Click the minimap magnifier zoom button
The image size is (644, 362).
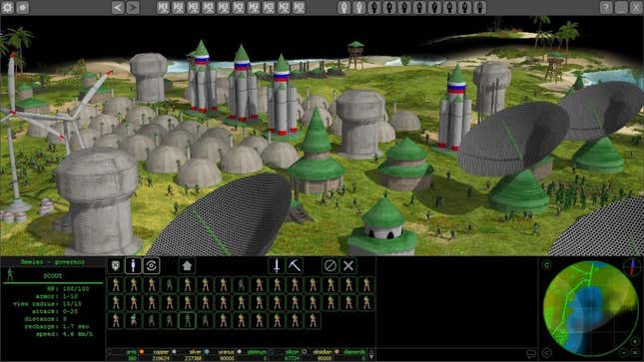coord(547,265)
